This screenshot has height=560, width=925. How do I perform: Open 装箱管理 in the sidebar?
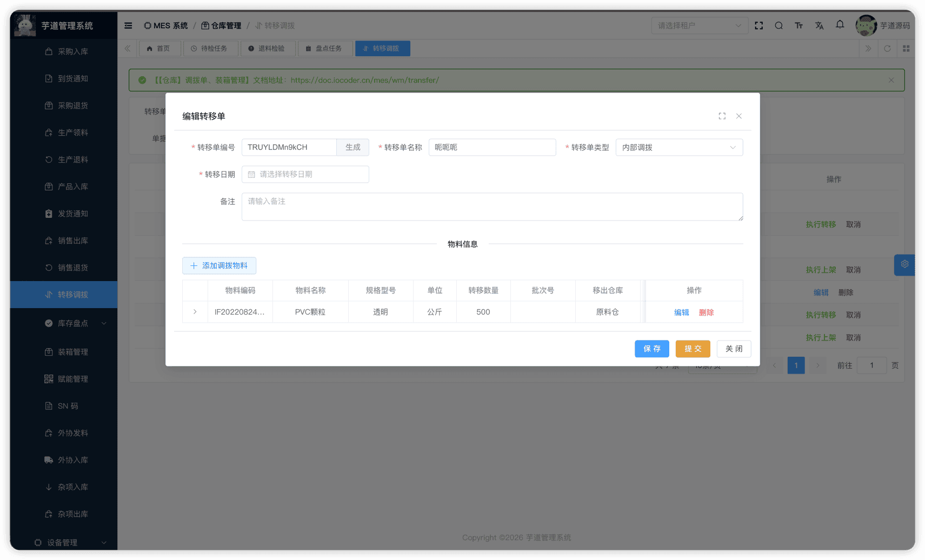73,352
